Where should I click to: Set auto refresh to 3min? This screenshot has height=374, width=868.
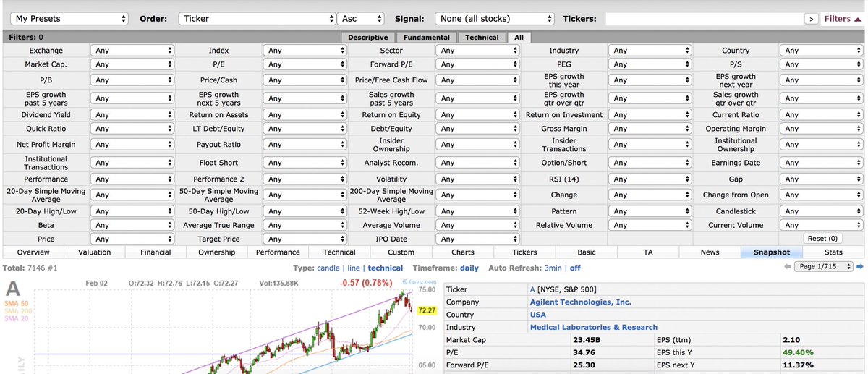point(553,268)
